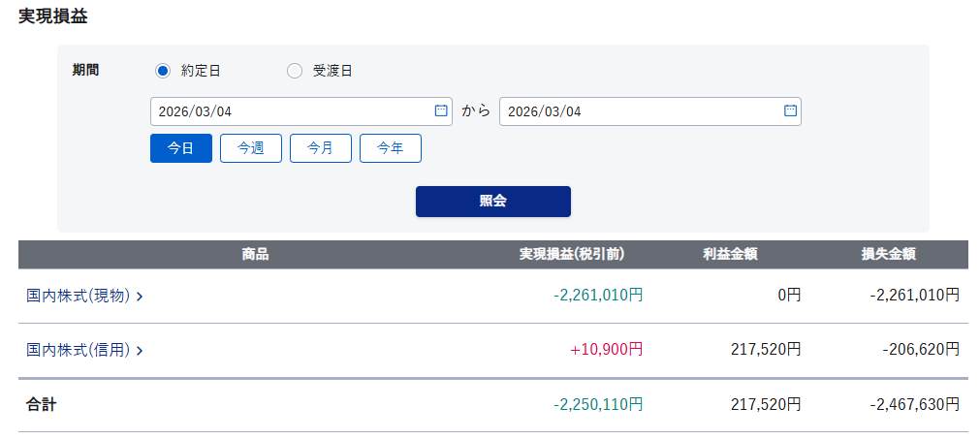Expand the chevron next to 国内株式(信用)
Image resolution: width=980 pixels, height=439 pixels.
[x=140, y=351]
